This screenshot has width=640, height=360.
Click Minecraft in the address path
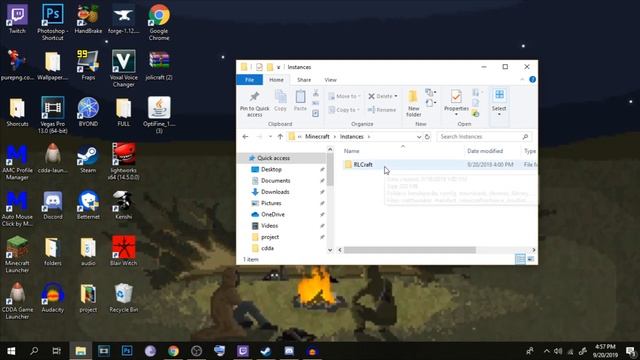[317, 137]
